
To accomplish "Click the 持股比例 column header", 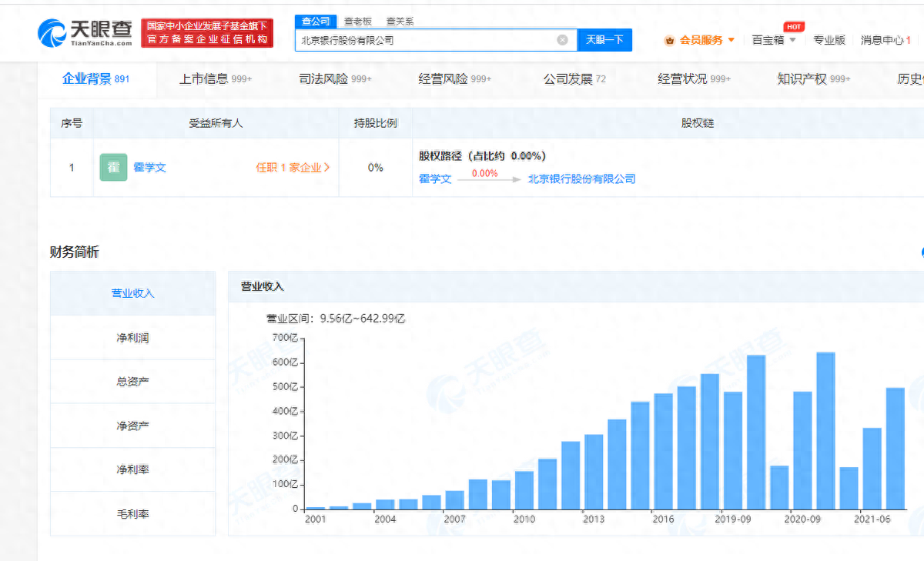I will click(x=375, y=123).
